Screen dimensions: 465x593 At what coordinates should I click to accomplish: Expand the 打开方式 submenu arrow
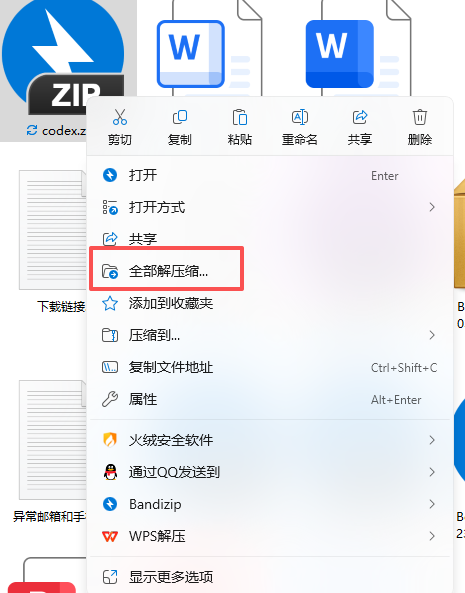point(432,207)
